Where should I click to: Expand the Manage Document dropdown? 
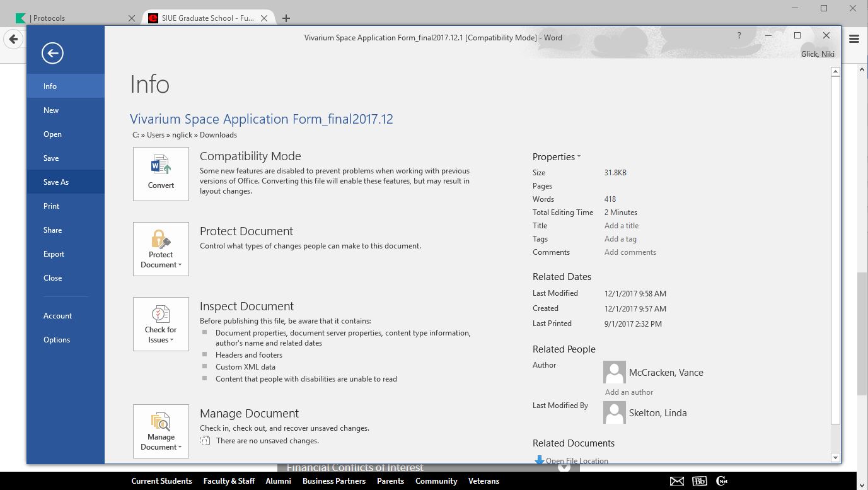coord(161,431)
